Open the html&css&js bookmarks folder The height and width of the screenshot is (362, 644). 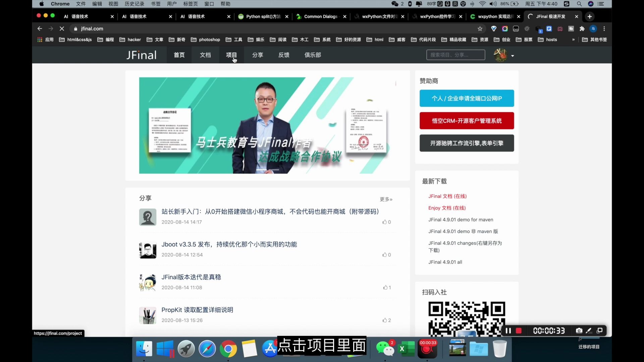75,40
